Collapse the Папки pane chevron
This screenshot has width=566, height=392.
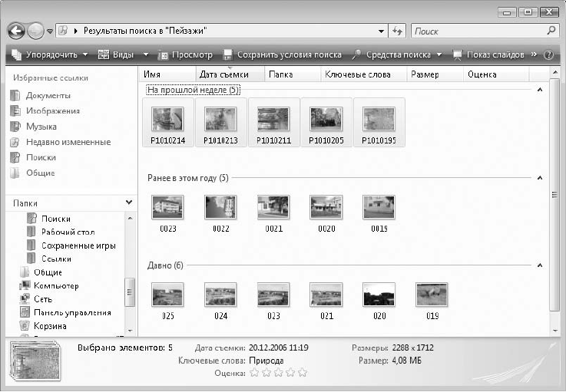coord(128,203)
